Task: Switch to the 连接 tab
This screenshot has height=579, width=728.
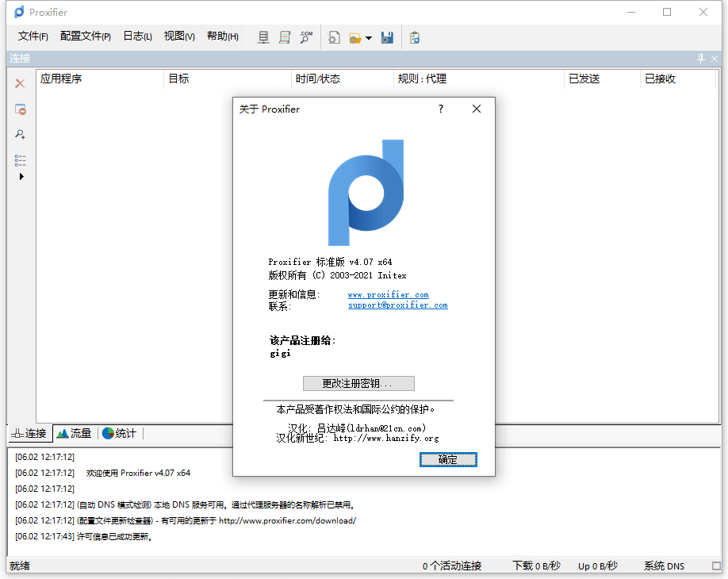Action: coord(29,433)
